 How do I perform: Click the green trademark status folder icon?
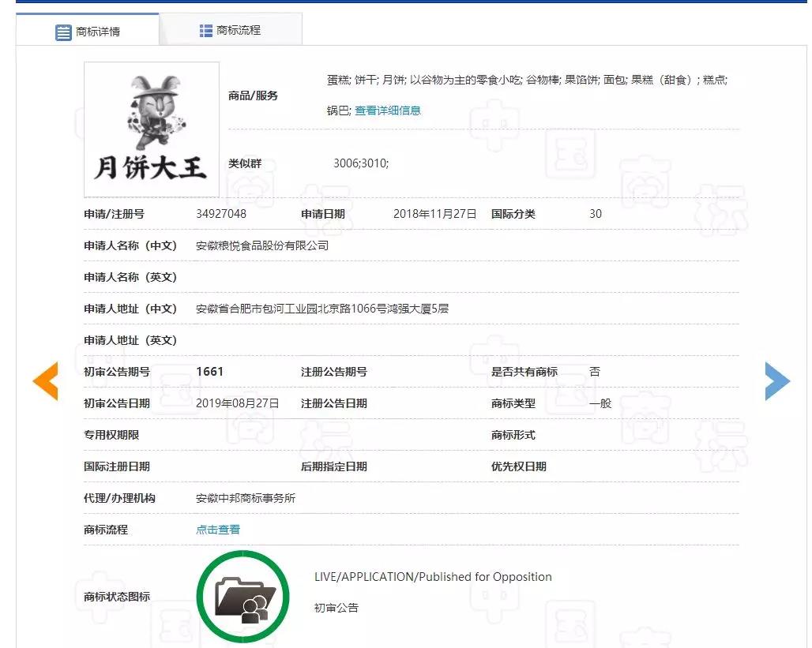pyautogui.click(x=242, y=596)
